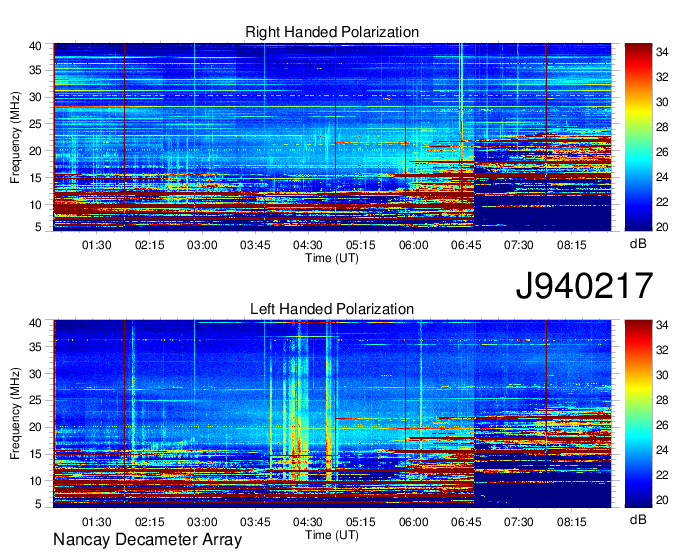Click the "34" value on the upper colorbar
Image resolution: width=680 pixels, height=552 pixels.
coord(662,52)
